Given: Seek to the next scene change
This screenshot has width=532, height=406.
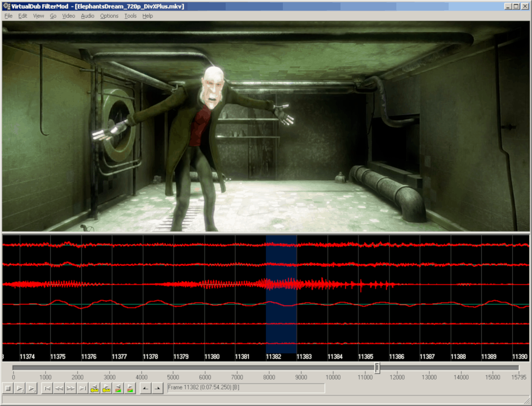Looking at the screenshot, I should point(130,389).
